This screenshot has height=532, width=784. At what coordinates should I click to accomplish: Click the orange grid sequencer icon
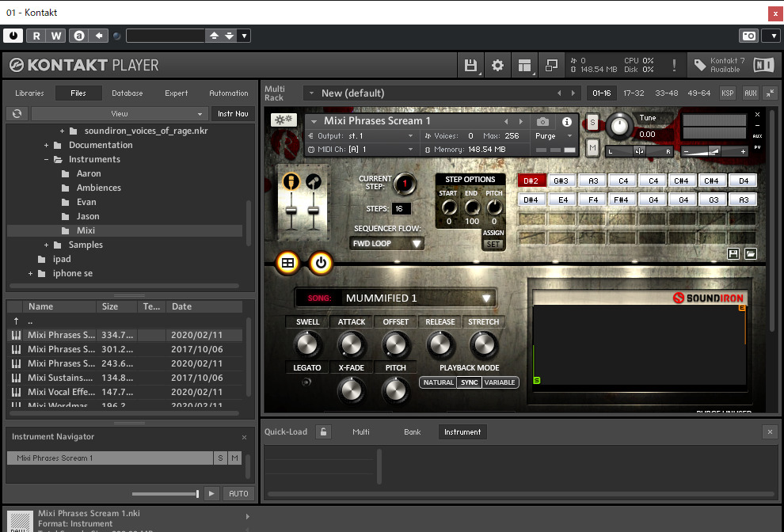click(x=287, y=263)
